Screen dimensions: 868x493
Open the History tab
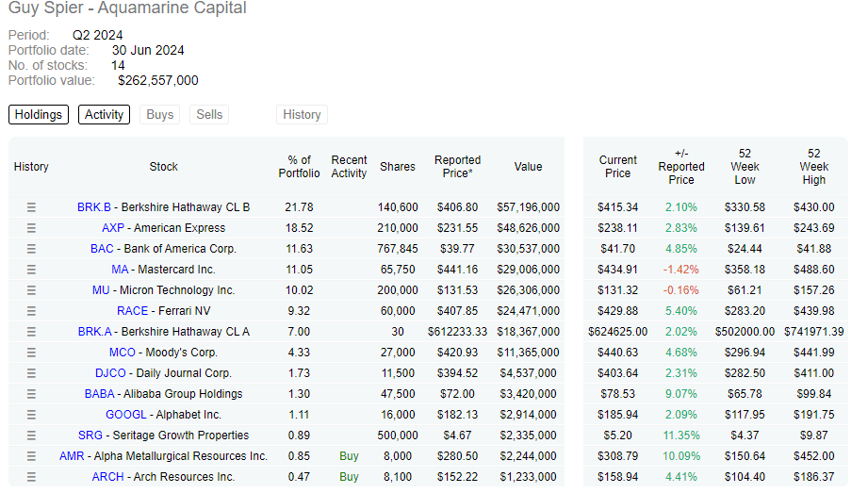pyautogui.click(x=302, y=115)
